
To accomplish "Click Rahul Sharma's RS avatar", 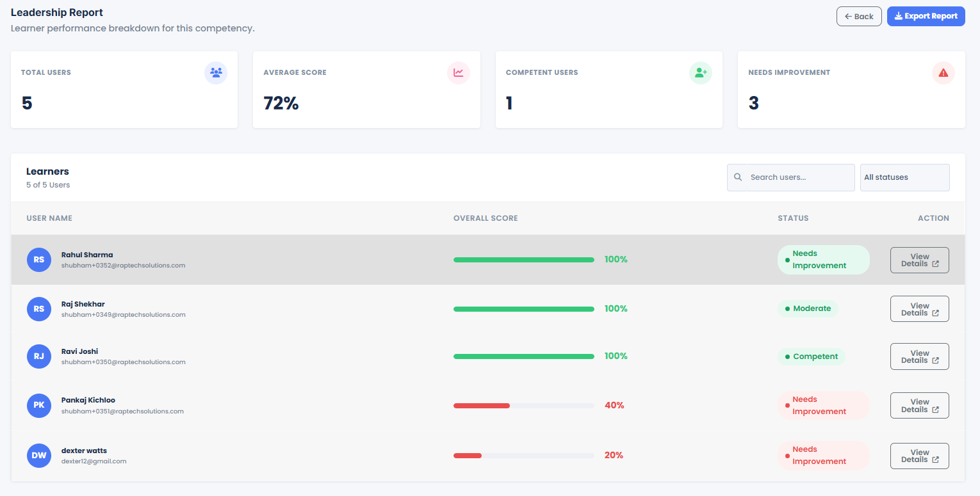I will click(x=39, y=260).
